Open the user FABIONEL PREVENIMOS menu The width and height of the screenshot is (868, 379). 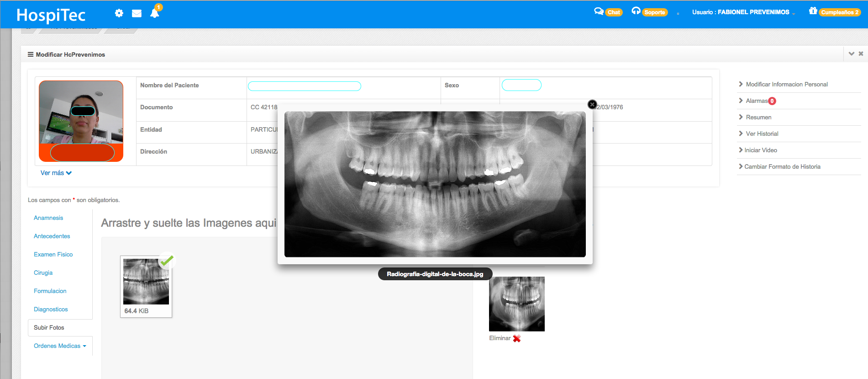click(x=743, y=12)
